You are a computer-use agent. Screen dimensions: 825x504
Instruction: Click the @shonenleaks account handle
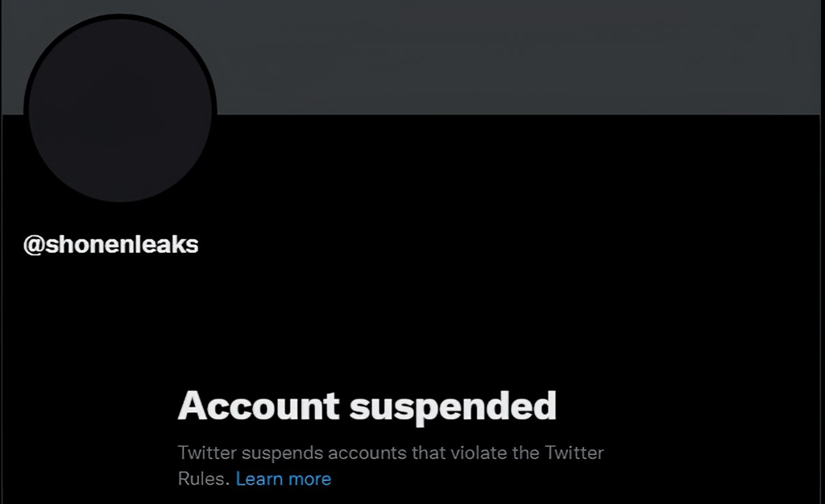(x=111, y=245)
